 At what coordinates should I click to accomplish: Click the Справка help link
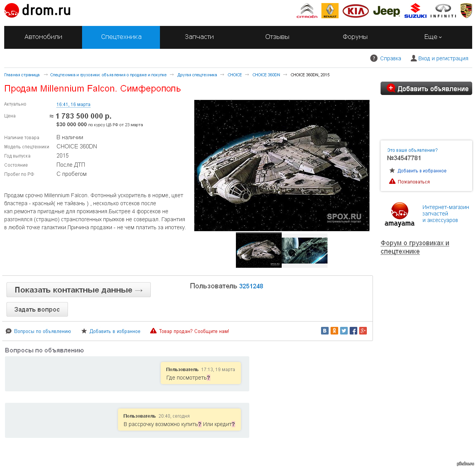[390, 58]
